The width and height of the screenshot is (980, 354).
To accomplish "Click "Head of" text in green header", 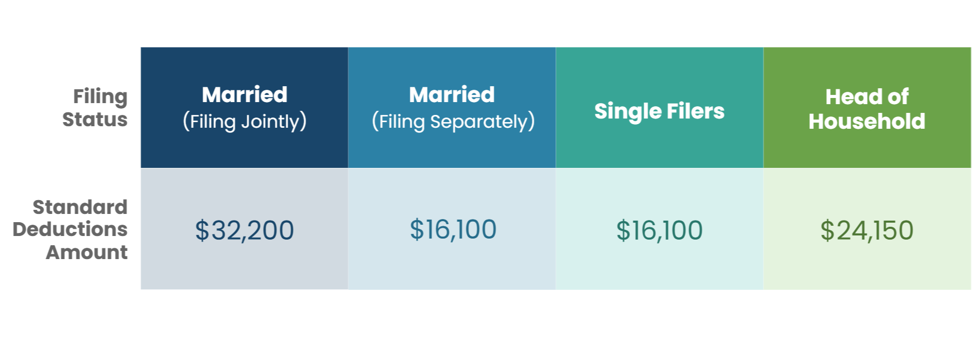I will (x=867, y=96).
